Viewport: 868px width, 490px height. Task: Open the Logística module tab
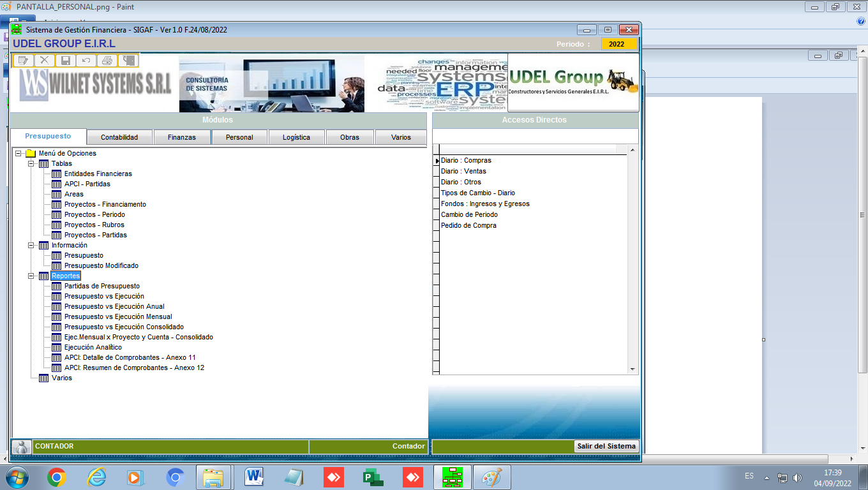point(296,137)
